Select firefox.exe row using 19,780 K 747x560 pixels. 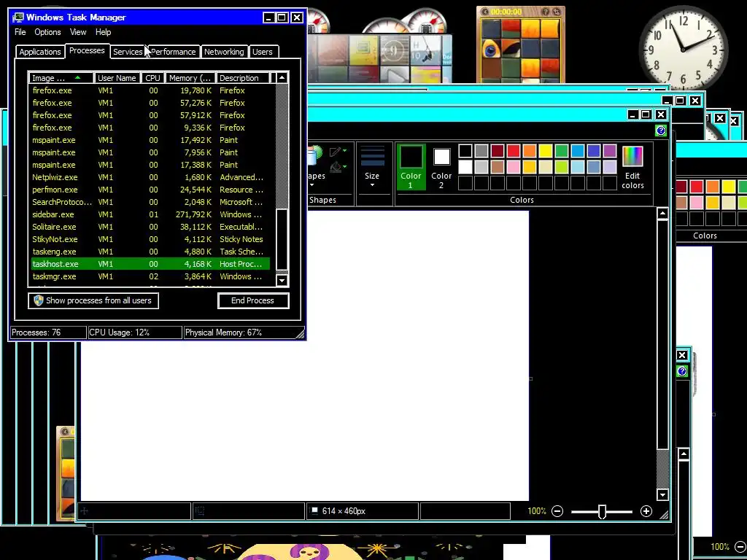pyautogui.click(x=150, y=90)
